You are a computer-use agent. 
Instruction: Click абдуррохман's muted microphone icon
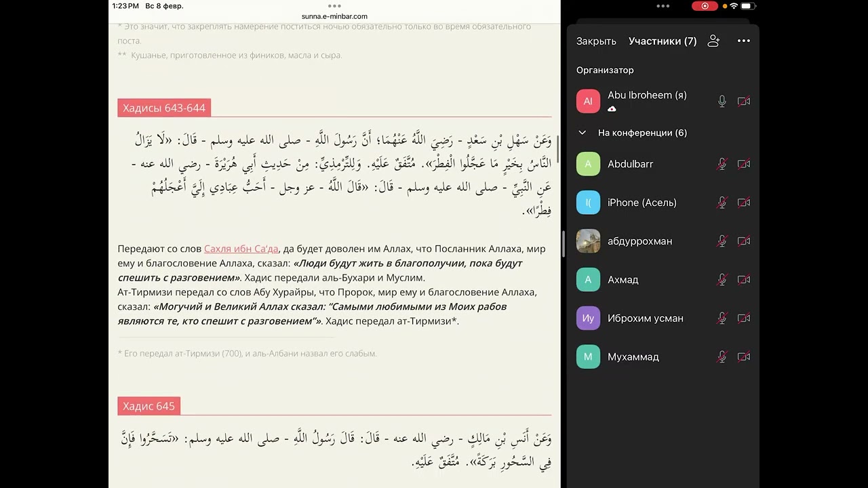click(x=722, y=241)
